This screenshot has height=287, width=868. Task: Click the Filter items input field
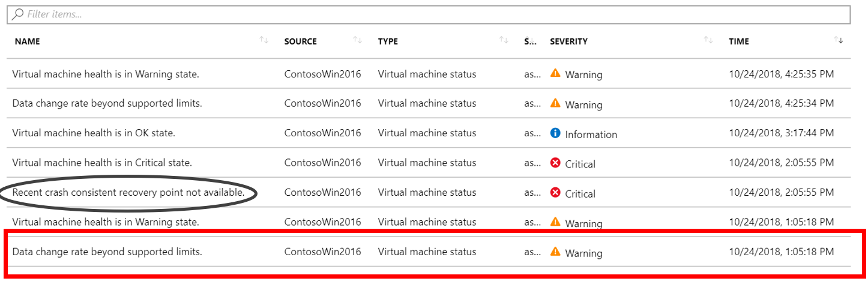(x=429, y=14)
